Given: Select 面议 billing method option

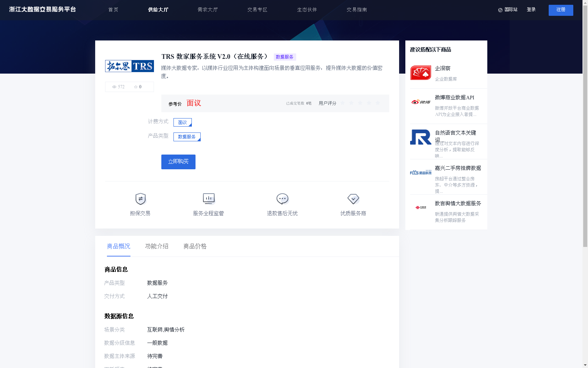Looking at the screenshot, I should pyautogui.click(x=183, y=122).
